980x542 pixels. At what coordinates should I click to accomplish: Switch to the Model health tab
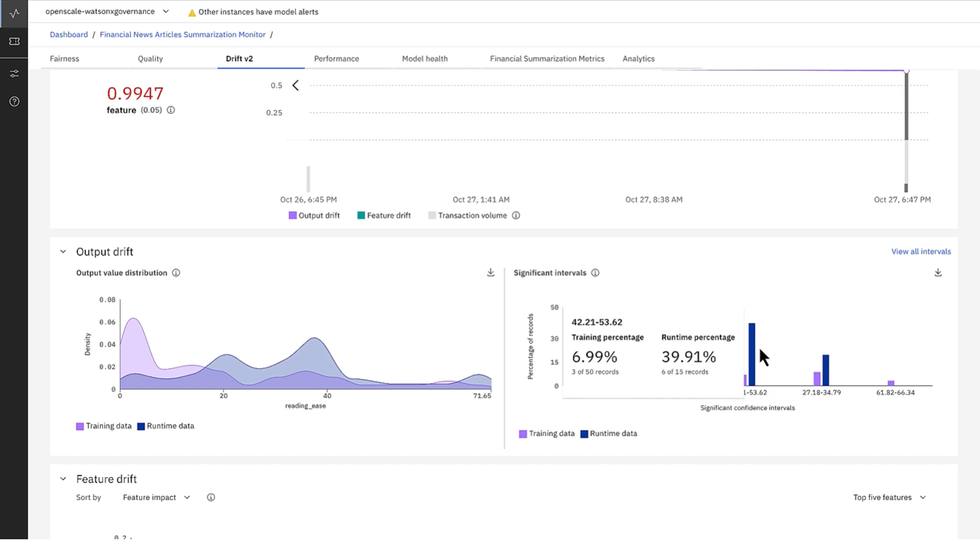[x=424, y=58]
